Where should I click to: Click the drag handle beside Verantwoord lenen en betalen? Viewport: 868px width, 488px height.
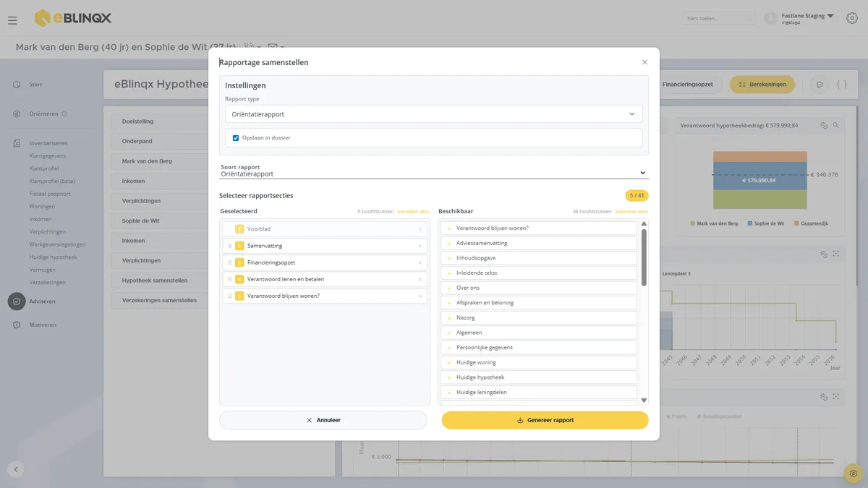(x=230, y=279)
